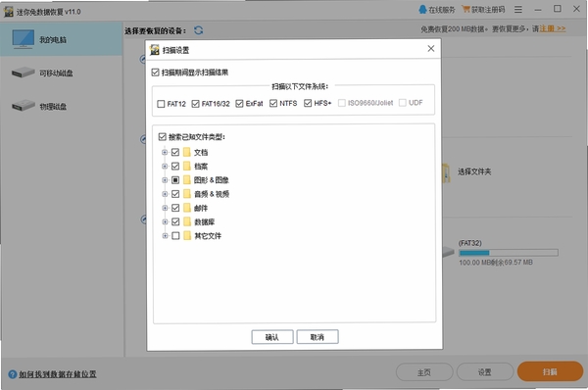588x390 pixels.
Task: Click the 物理磁盘 drive icon
Action: [x=23, y=106]
